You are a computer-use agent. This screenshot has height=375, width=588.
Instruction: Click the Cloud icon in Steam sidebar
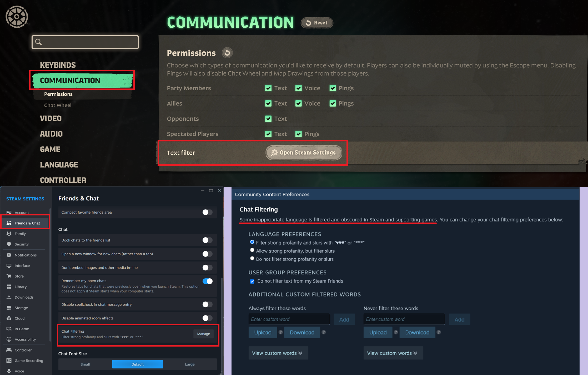(9, 318)
